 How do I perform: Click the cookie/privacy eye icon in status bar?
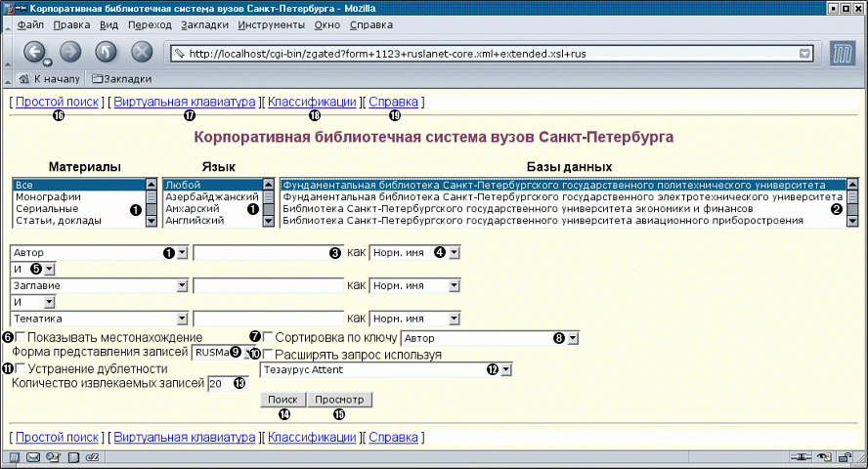pos(824,457)
